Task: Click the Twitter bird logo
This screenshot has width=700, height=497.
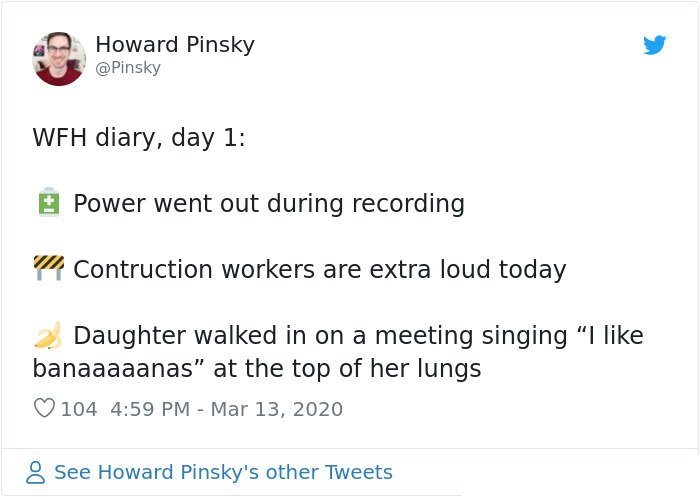Action: pos(654,45)
